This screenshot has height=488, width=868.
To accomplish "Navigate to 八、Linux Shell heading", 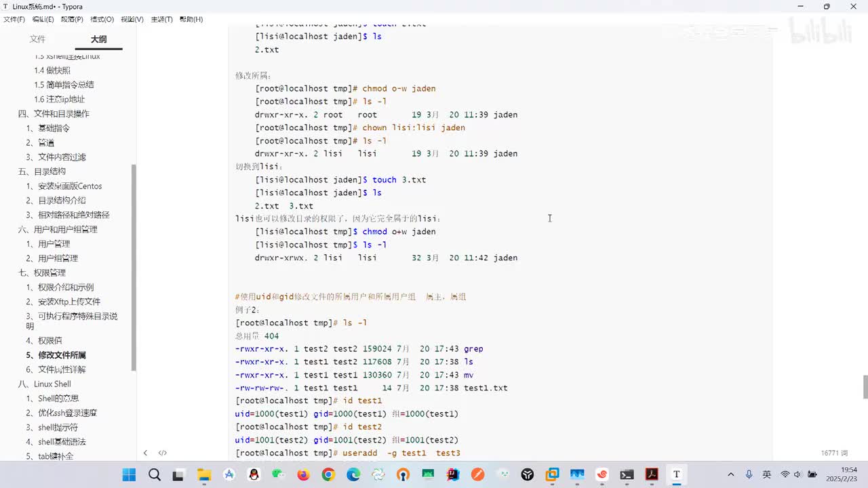I will (x=45, y=384).
